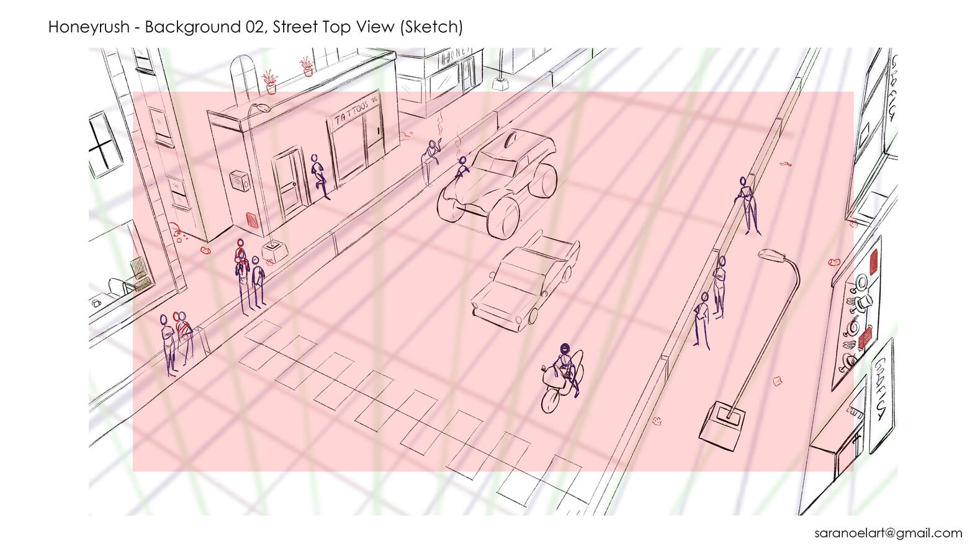Click the cross-paned window on left building

click(x=104, y=145)
